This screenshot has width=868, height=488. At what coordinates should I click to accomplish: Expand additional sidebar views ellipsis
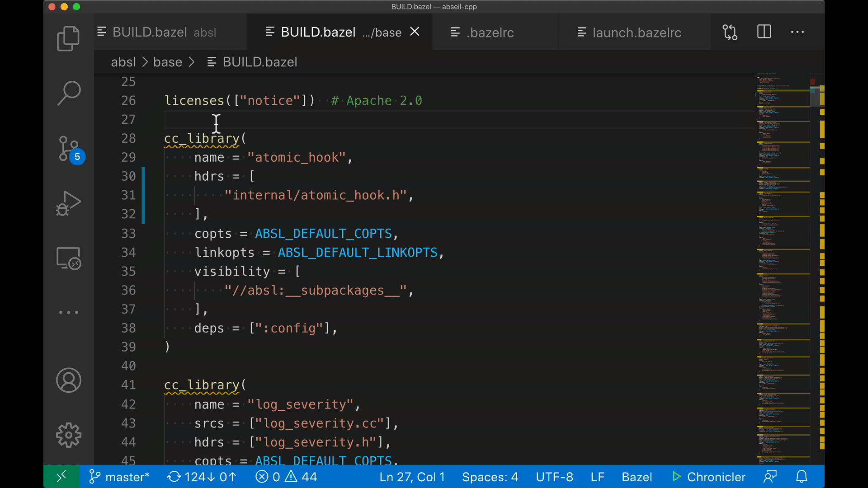(68, 312)
